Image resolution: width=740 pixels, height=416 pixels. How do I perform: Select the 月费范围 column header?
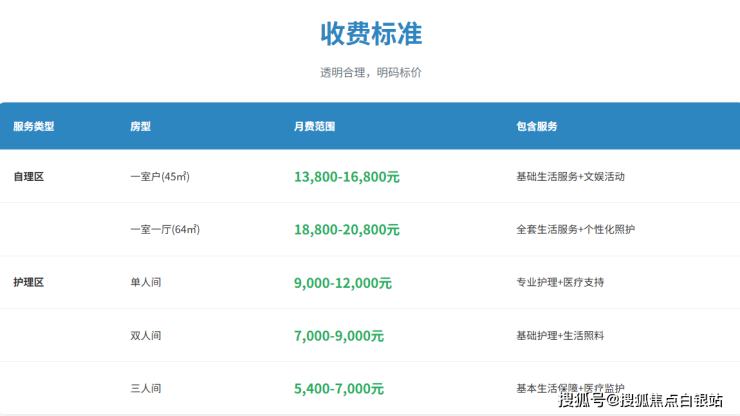(x=314, y=127)
